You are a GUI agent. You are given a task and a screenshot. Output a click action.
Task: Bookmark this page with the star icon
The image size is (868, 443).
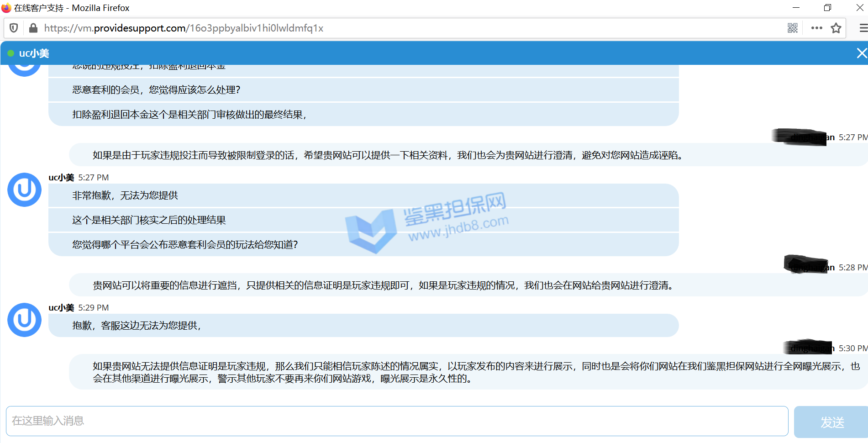click(836, 28)
